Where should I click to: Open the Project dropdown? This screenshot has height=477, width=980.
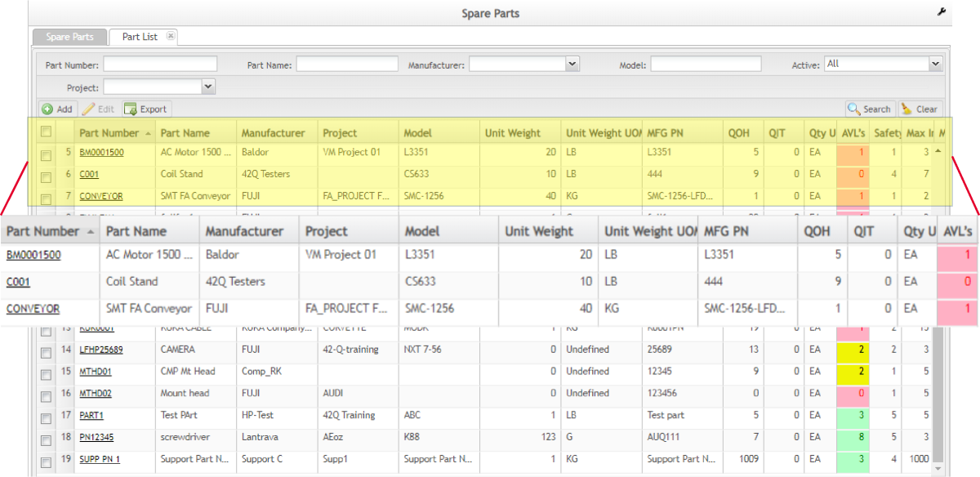(x=207, y=86)
